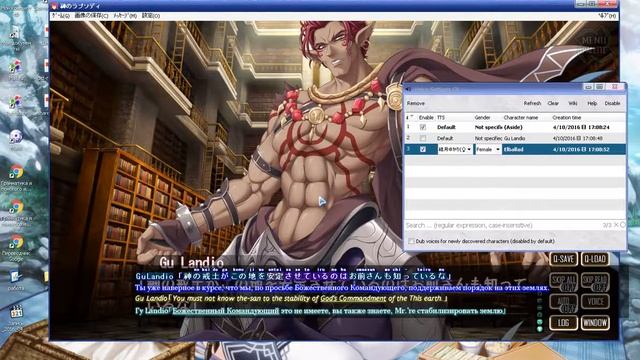Viewport: 640px width, 360px height.
Task: Sort by the Enable column header
Action: click(426, 118)
